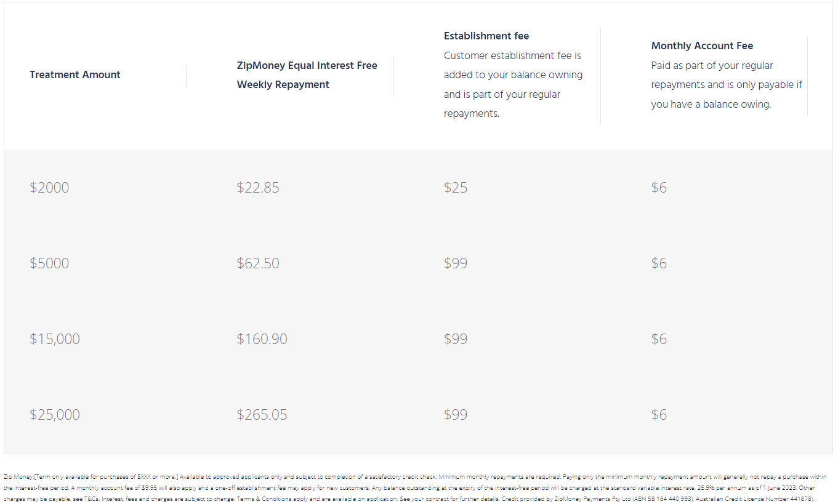
Task: Click the $25 establishment fee value
Action: [x=456, y=188]
